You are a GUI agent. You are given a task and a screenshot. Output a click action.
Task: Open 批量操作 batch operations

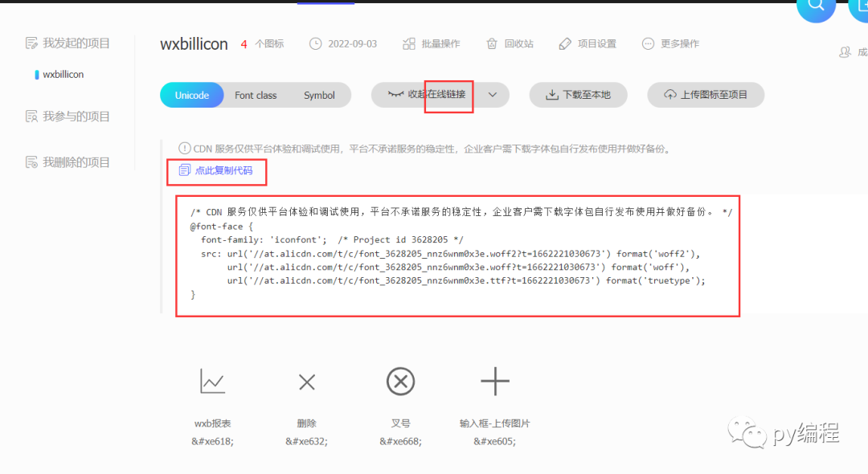(432, 43)
